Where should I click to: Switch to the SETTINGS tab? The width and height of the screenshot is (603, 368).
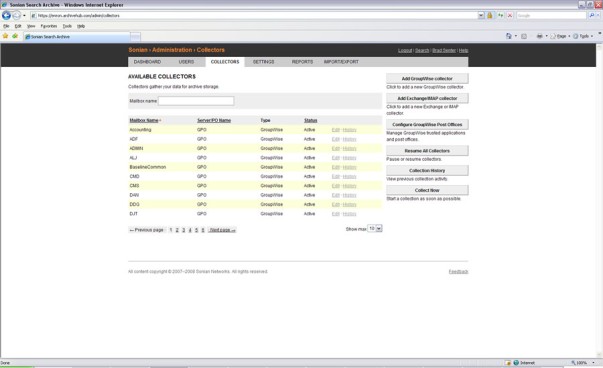(263, 62)
